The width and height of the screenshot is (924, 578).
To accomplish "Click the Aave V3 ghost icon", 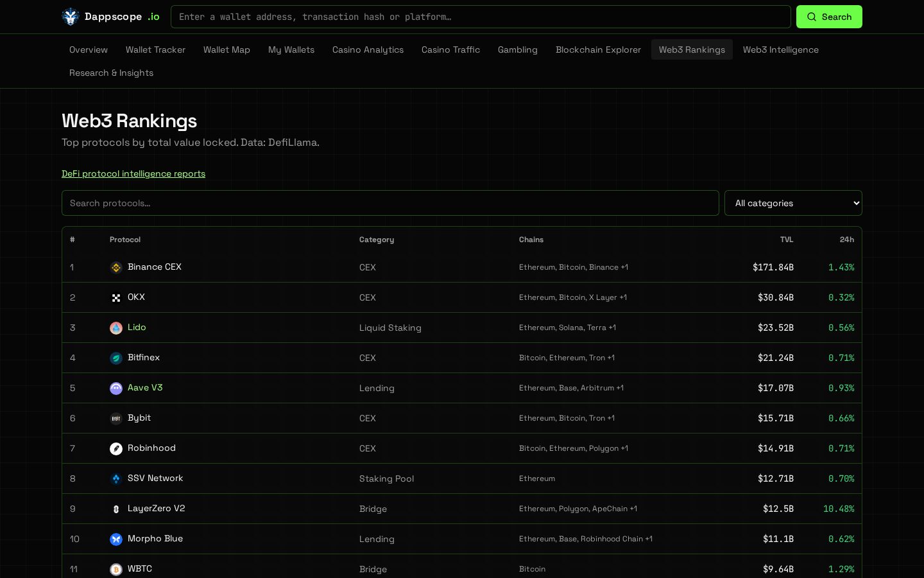I will (116, 389).
